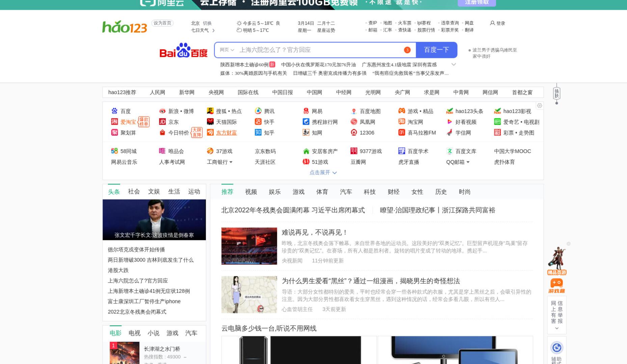627x364 pixels.
Task: Open 长津湖之水门桥 movie entry
Action: 162,349
